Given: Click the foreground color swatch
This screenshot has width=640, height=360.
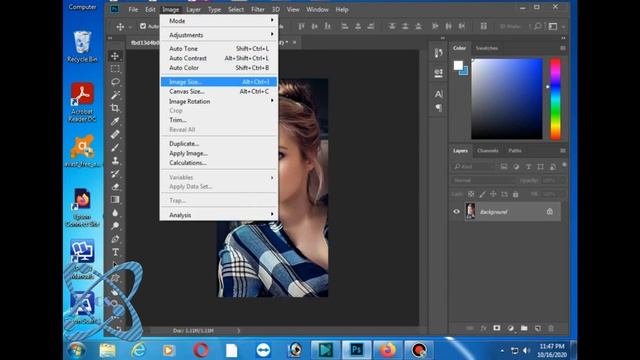Looking at the screenshot, I should 458,65.
